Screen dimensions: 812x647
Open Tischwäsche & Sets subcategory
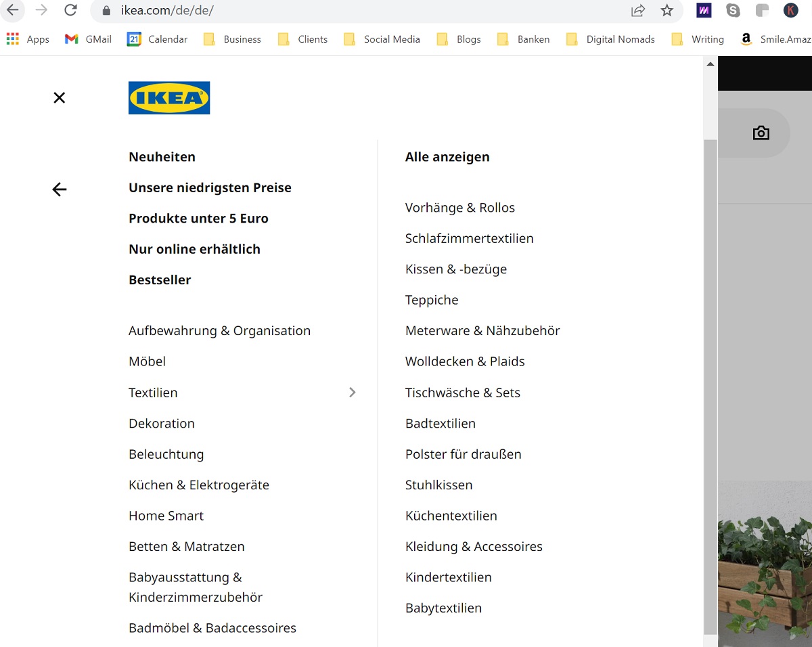(463, 393)
